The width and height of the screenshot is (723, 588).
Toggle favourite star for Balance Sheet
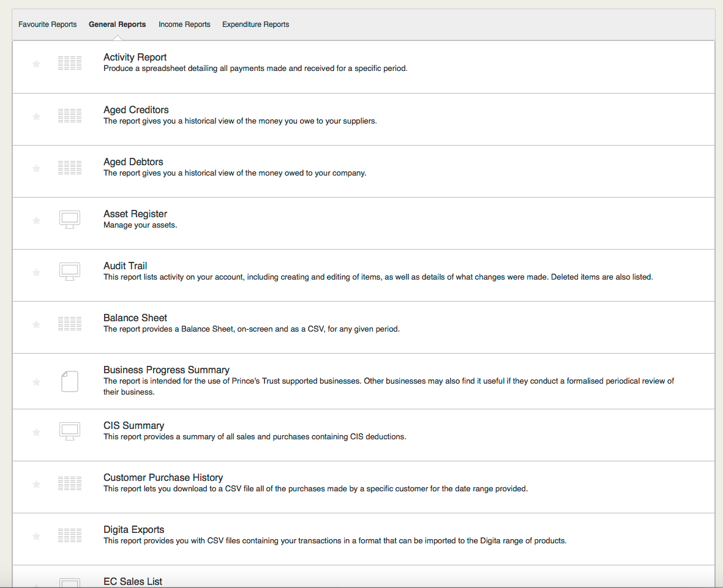(36, 324)
